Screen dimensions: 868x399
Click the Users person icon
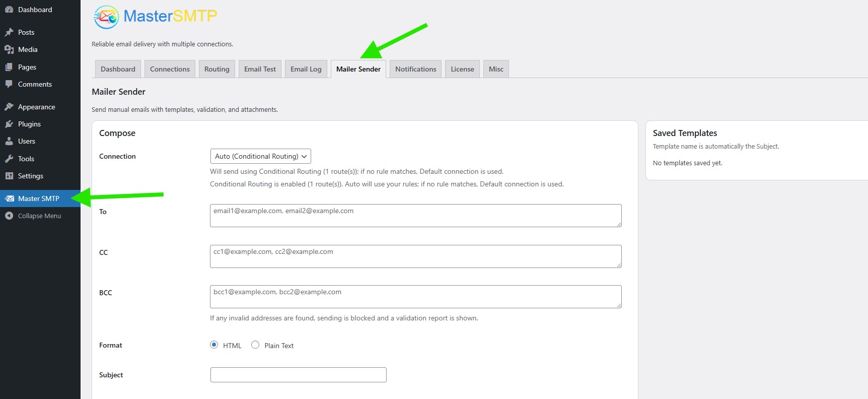pyautogui.click(x=9, y=141)
